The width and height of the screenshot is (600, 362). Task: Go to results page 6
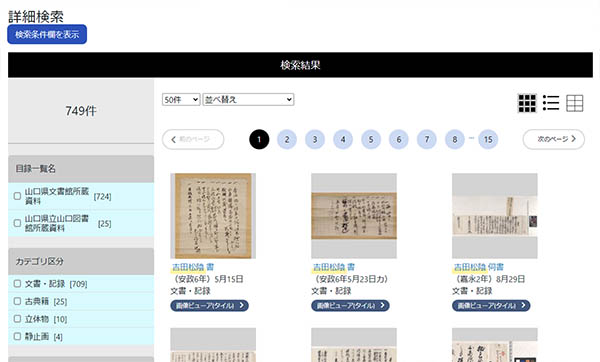coord(399,139)
